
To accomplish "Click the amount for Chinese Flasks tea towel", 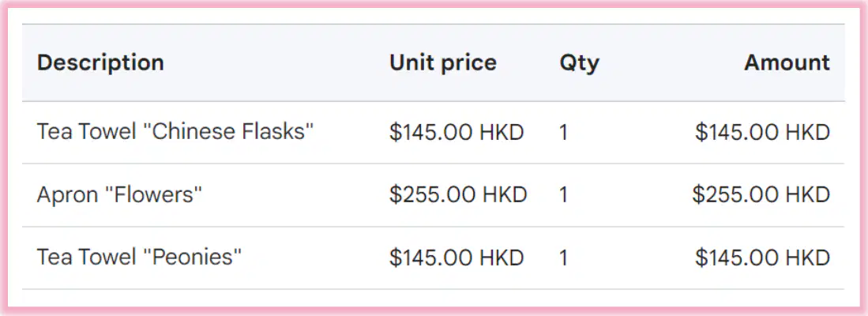I will pos(763,132).
